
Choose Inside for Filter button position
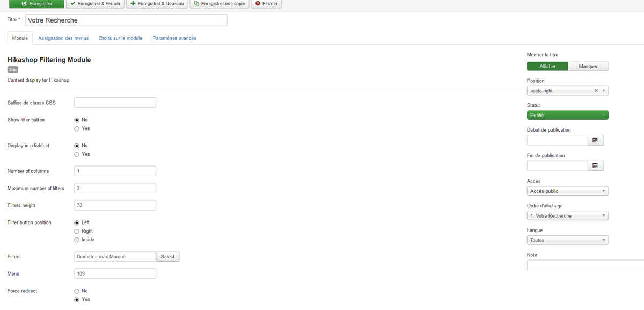coord(77,240)
